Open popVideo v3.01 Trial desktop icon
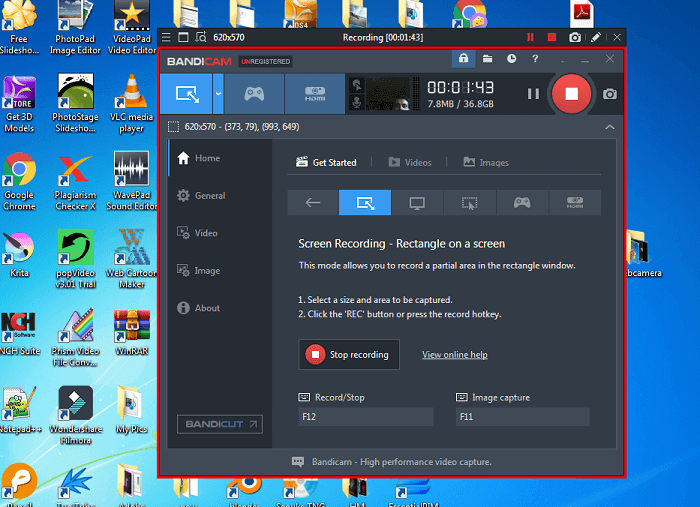This screenshot has height=507, width=700. [x=75, y=259]
